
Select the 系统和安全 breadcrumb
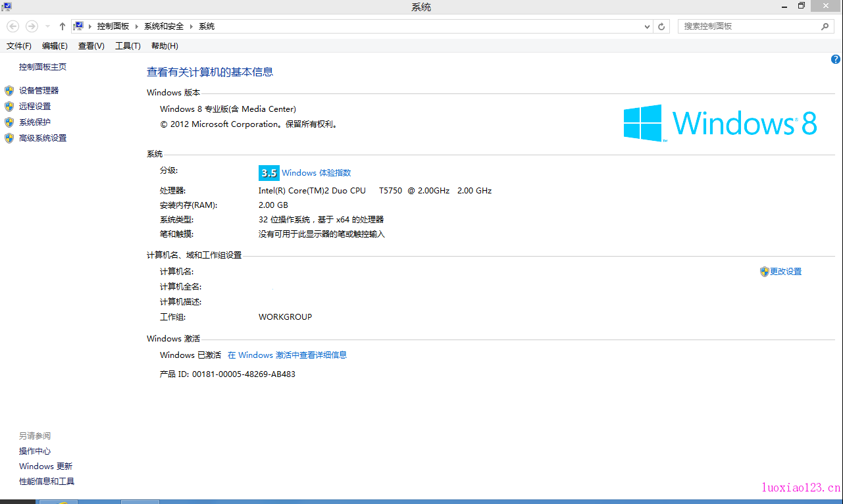pos(164,26)
